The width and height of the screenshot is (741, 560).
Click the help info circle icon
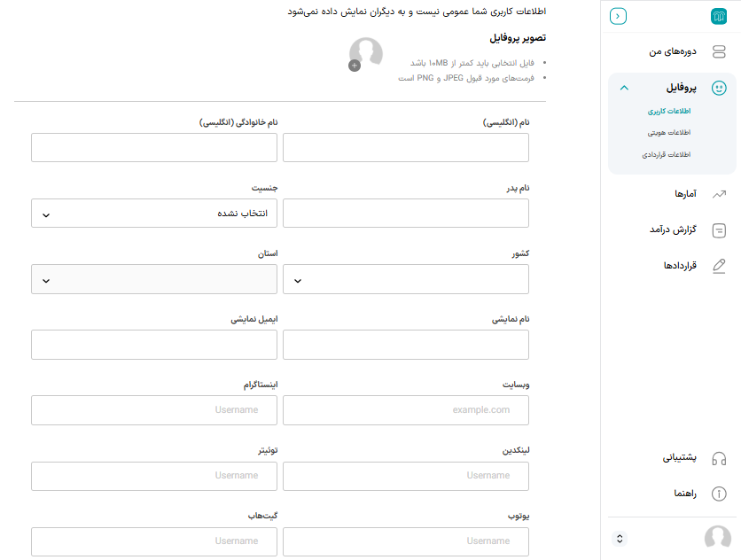point(719,494)
